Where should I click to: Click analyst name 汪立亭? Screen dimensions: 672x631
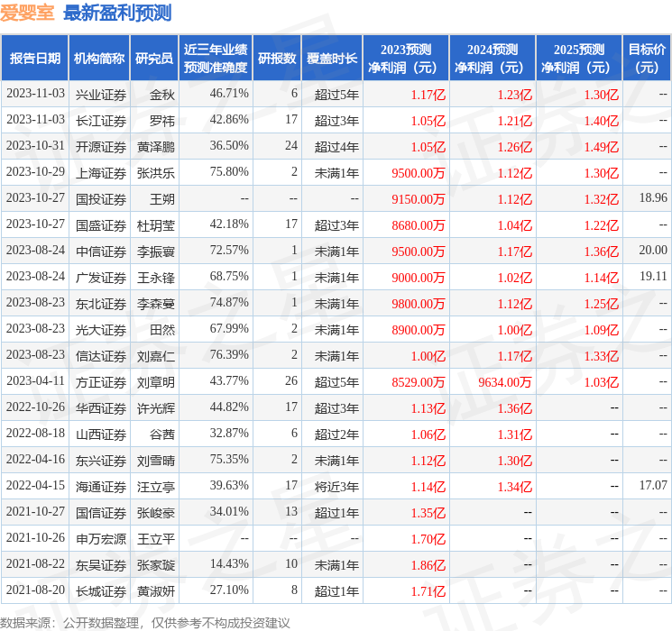156,487
